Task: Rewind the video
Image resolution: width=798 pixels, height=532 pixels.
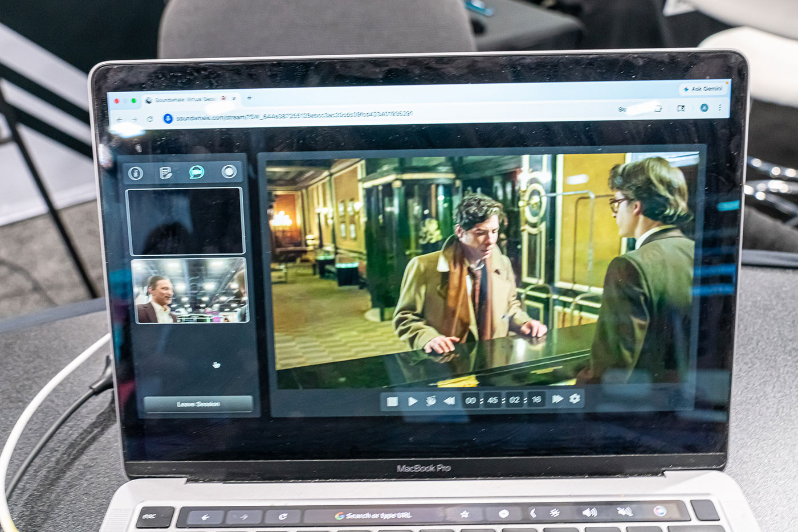Action: click(449, 400)
